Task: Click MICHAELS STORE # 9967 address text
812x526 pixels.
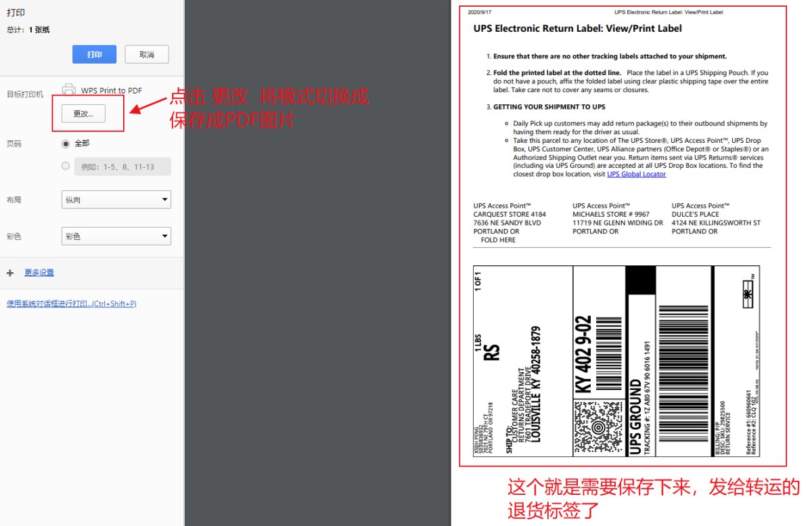Action: [611, 214]
